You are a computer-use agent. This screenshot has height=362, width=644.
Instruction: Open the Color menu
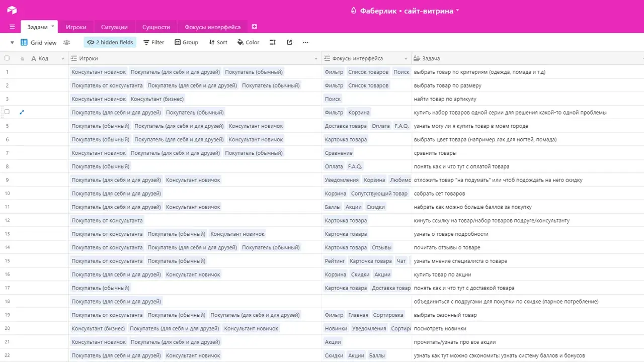[x=249, y=42]
